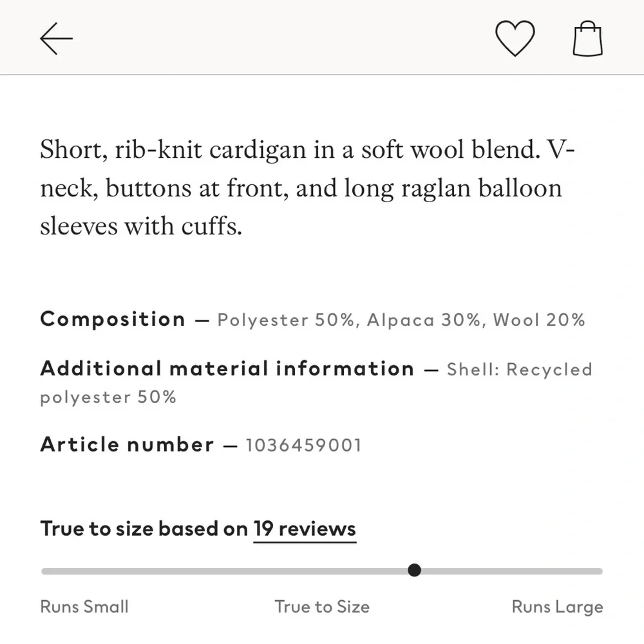Click the size fit slider handle
This screenshot has height=644, width=644.
coord(415,571)
